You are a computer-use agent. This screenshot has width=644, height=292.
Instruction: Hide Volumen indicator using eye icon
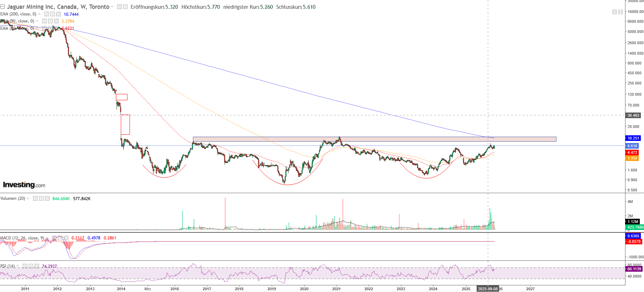point(35,198)
